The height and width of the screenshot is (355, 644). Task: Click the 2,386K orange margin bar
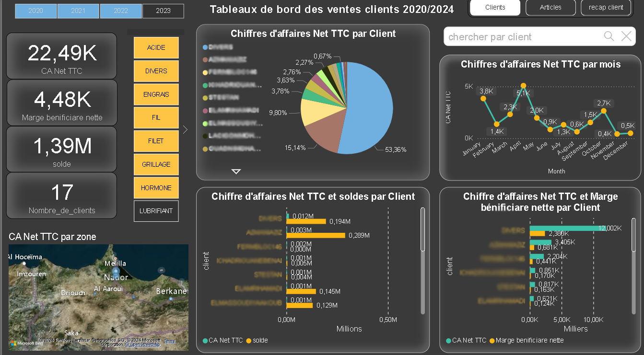click(x=538, y=233)
